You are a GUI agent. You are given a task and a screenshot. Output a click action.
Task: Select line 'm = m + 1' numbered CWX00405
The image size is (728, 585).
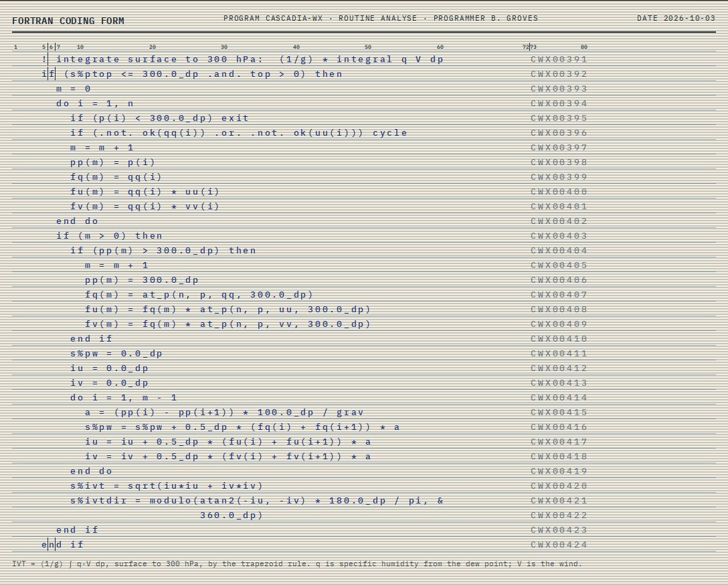click(x=116, y=265)
